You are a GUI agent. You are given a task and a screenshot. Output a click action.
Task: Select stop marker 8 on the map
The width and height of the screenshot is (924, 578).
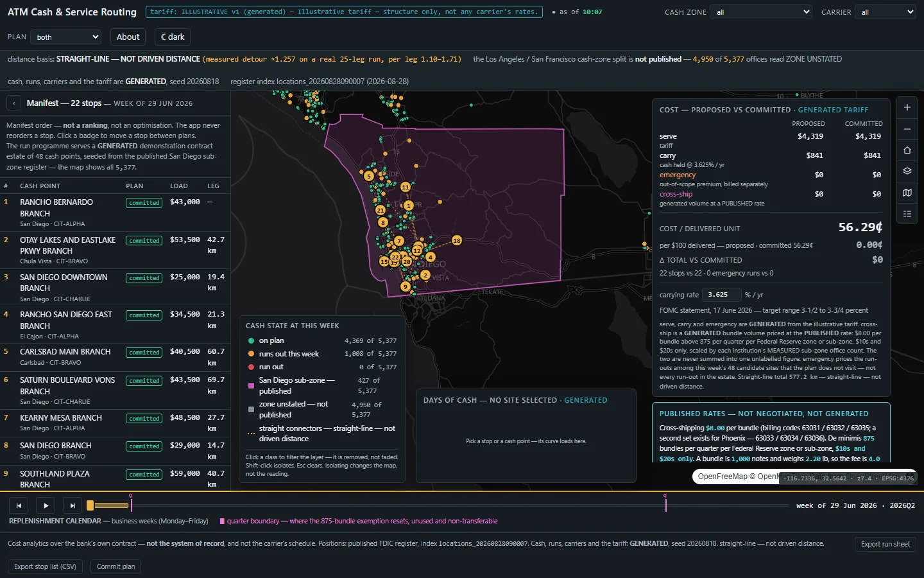[383, 222]
